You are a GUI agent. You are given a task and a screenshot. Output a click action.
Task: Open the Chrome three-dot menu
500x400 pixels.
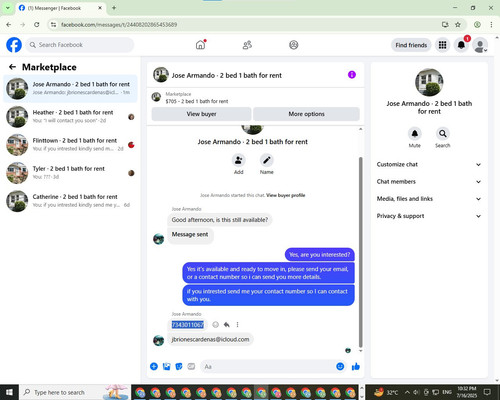(x=491, y=24)
